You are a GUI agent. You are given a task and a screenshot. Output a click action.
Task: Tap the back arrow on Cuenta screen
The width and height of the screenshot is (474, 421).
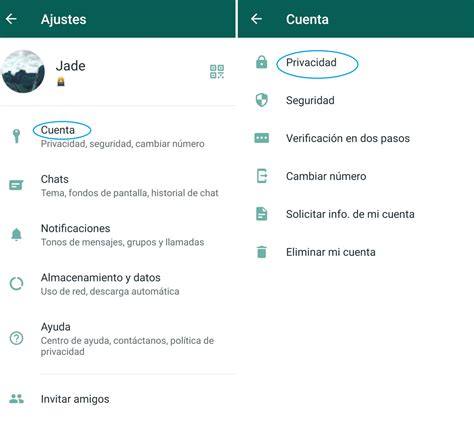pyautogui.click(x=256, y=19)
